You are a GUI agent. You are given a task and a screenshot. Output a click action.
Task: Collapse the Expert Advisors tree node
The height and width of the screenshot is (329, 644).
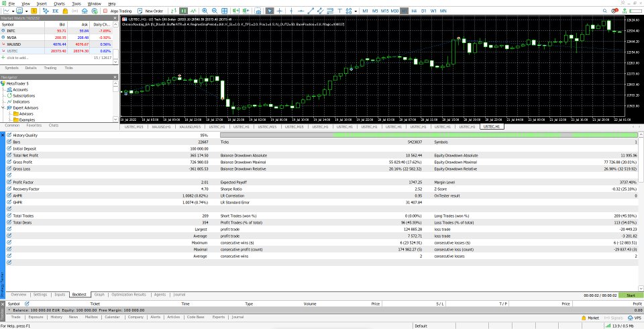click(x=3, y=107)
